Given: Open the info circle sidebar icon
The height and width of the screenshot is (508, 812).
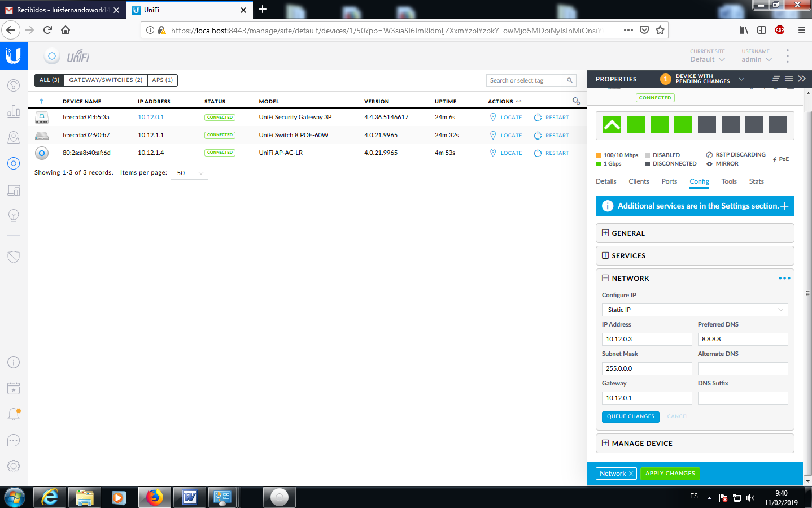Looking at the screenshot, I should pos(14,362).
